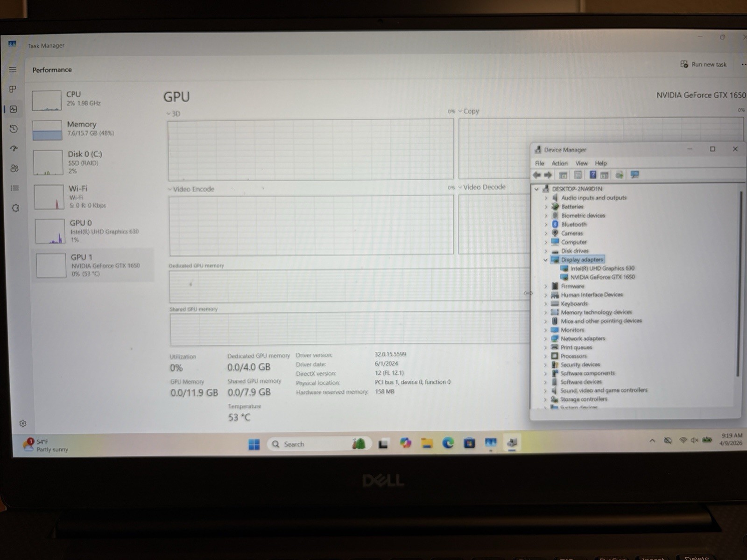Click Device Manager Back arrow toolbar icon
The width and height of the screenshot is (747, 560).
pyautogui.click(x=537, y=175)
